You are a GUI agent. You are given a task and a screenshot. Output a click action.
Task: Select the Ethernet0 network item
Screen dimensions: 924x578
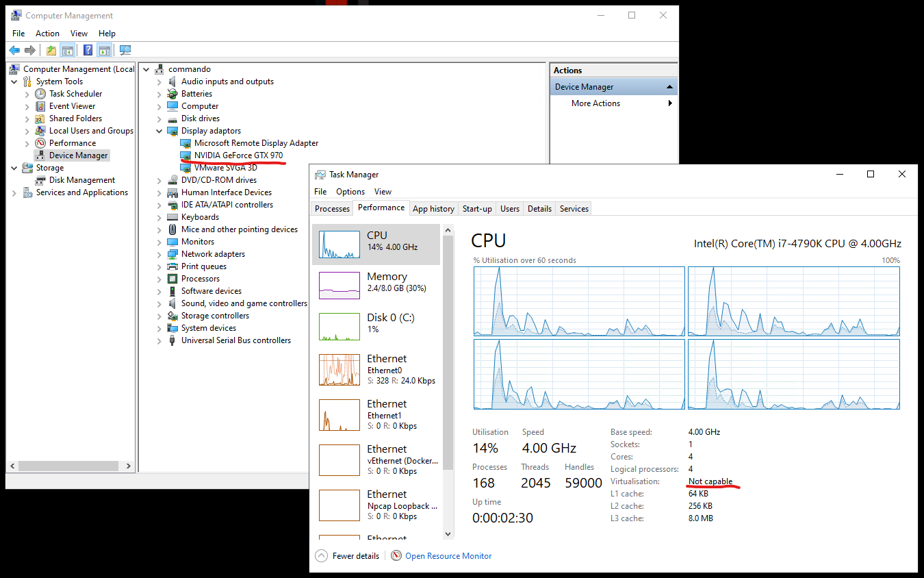(377, 370)
